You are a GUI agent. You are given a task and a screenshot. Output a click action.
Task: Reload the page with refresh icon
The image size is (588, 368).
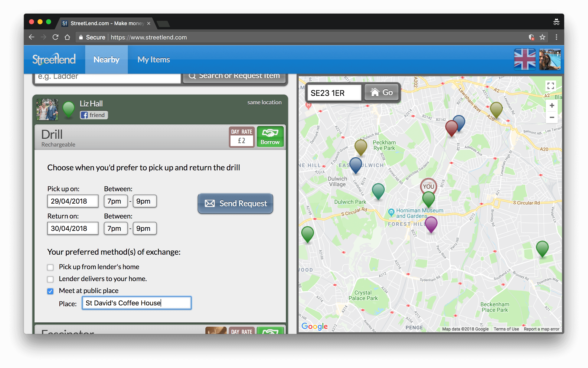click(x=56, y=37)
